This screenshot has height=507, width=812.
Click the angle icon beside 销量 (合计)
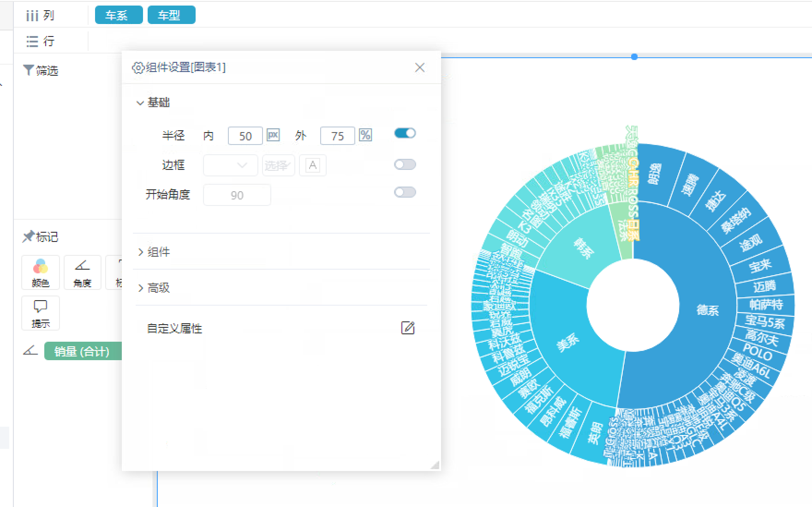coord(30,350)
